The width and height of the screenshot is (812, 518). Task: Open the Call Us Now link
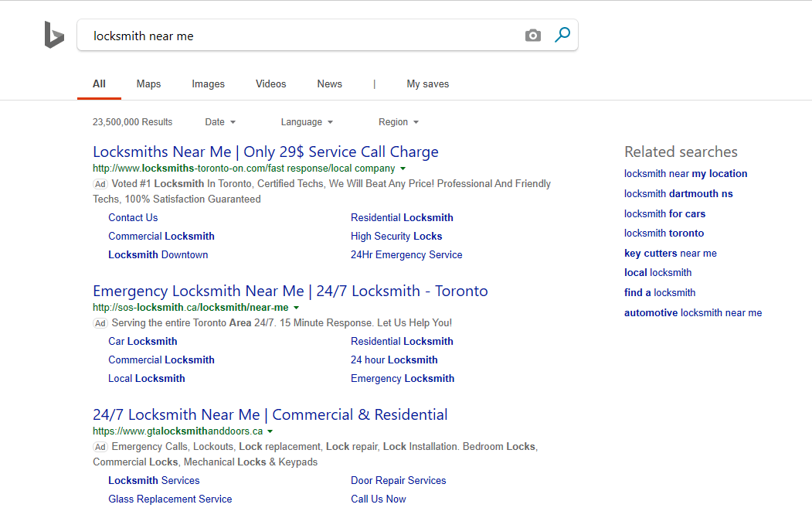coord(378,499)
